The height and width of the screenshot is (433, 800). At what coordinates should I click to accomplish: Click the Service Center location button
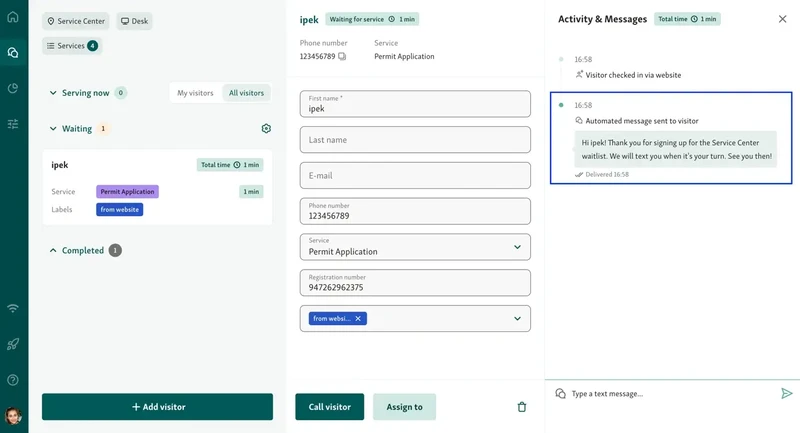click(x=76, y=21)
